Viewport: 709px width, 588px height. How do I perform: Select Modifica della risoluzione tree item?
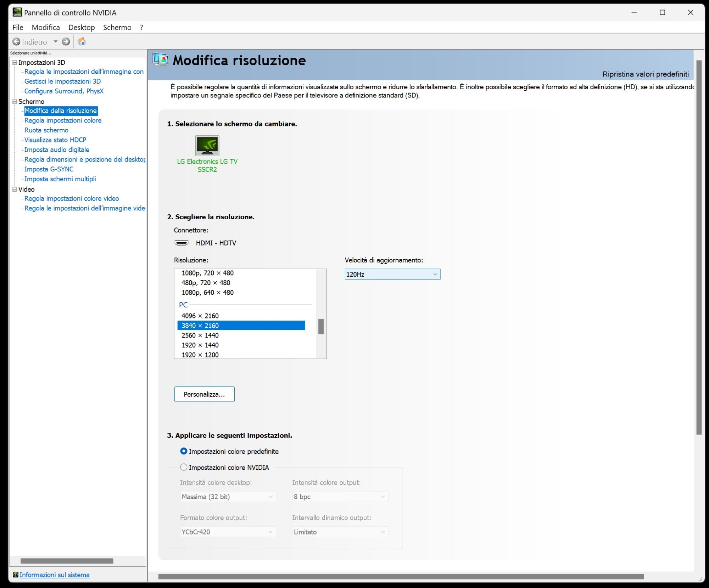(61, 111)
